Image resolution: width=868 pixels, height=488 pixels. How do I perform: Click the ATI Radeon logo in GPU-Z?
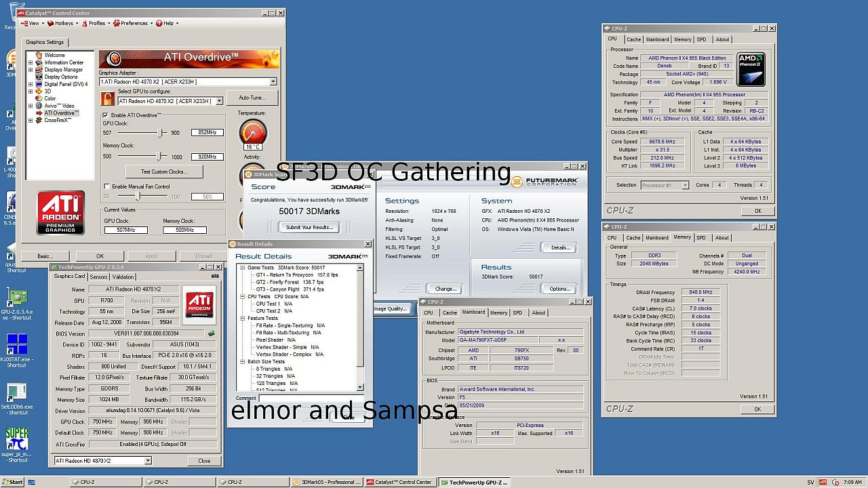click(x=199, y=304)
